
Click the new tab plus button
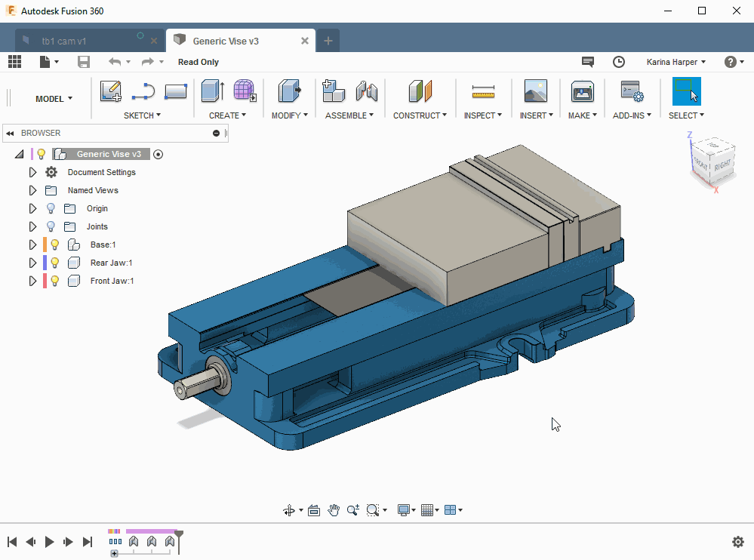[x=328, y=41]
